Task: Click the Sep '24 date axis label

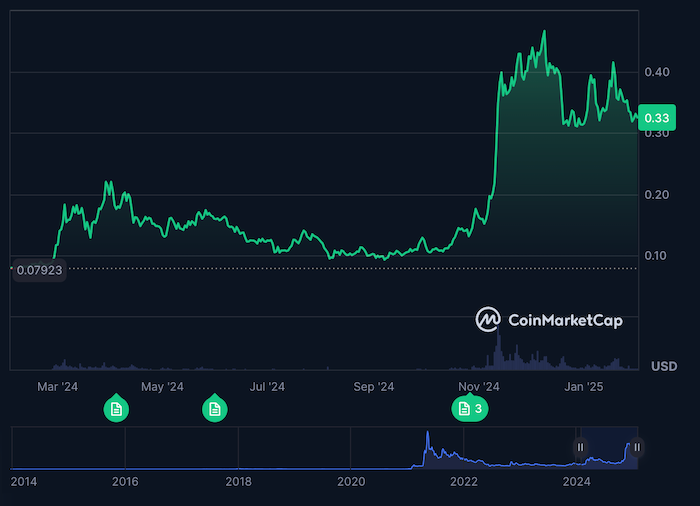Action: 373,386
